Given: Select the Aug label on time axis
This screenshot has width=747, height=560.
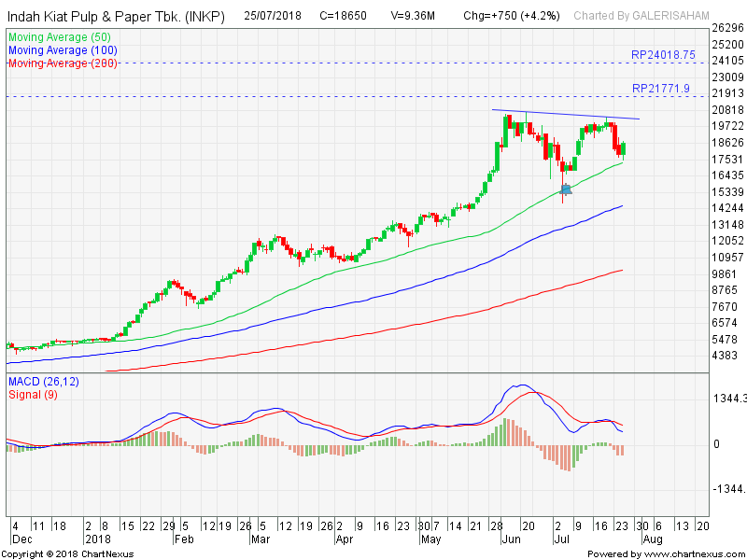Looking at the screenshot, I should (653, 539).
